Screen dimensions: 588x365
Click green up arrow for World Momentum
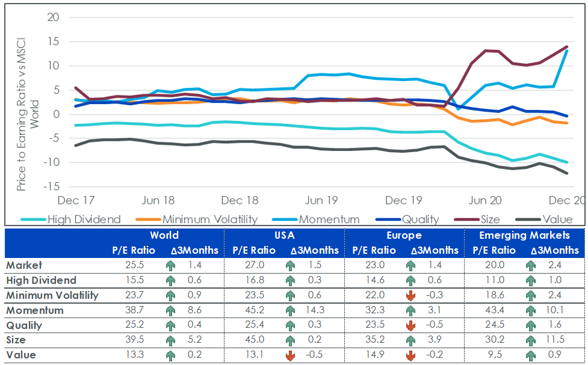point(171,311)
